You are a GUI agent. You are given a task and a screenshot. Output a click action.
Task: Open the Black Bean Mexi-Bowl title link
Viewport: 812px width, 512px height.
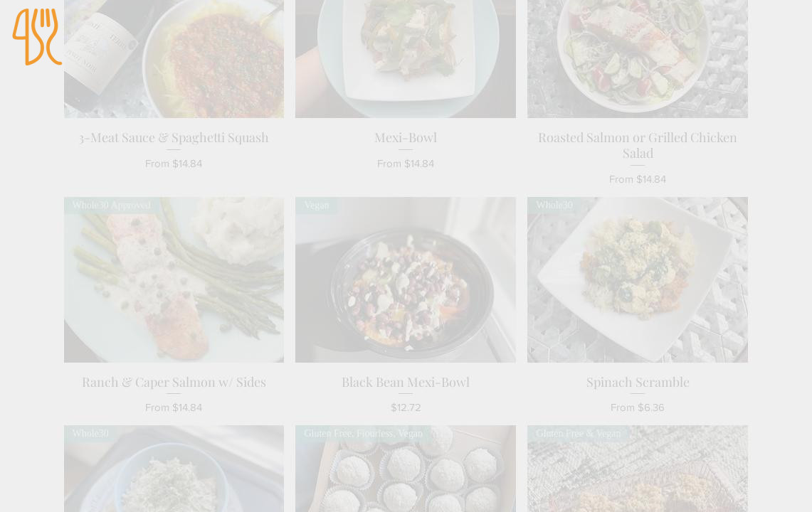pos(406,382)
